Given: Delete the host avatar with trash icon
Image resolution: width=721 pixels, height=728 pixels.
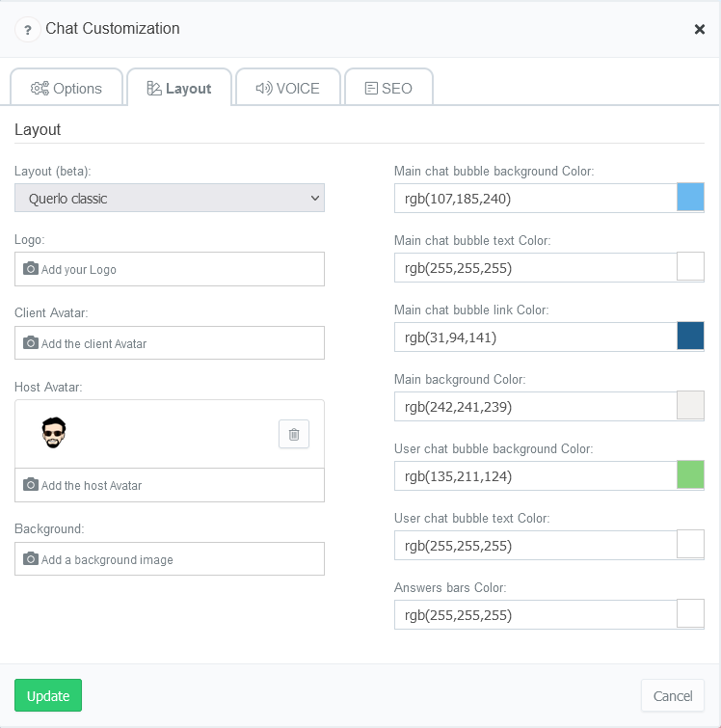Looking at the screenshot, I should pos(294,434).
